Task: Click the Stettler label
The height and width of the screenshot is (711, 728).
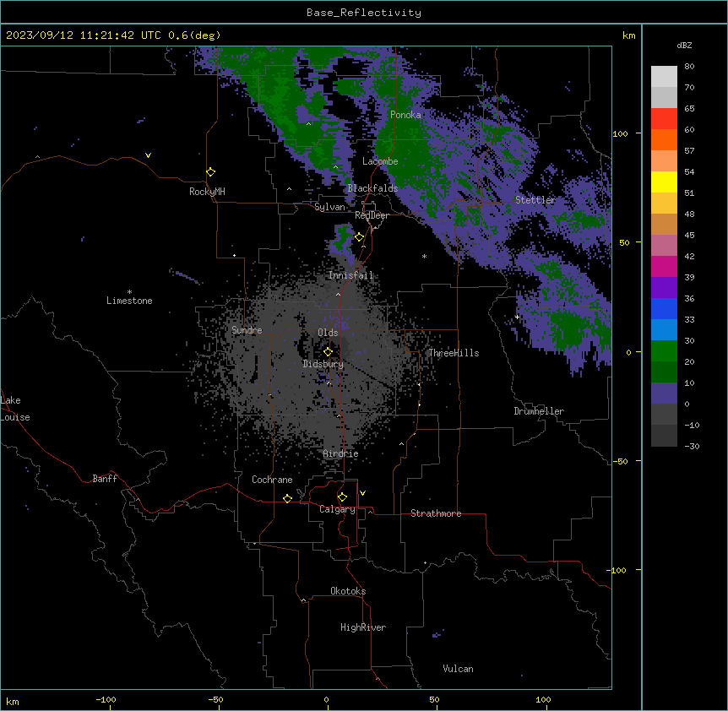Action: [535, 200]
